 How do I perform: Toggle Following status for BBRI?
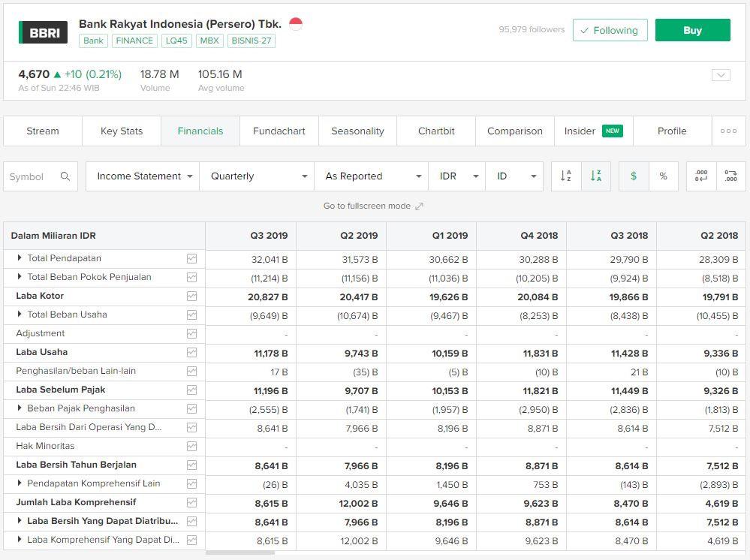click(610, 30)
